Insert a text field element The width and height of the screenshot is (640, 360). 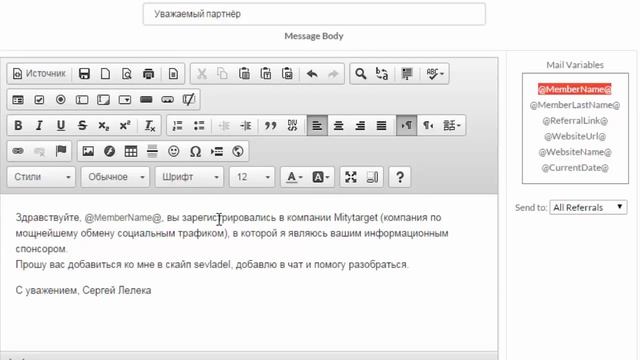82,100
